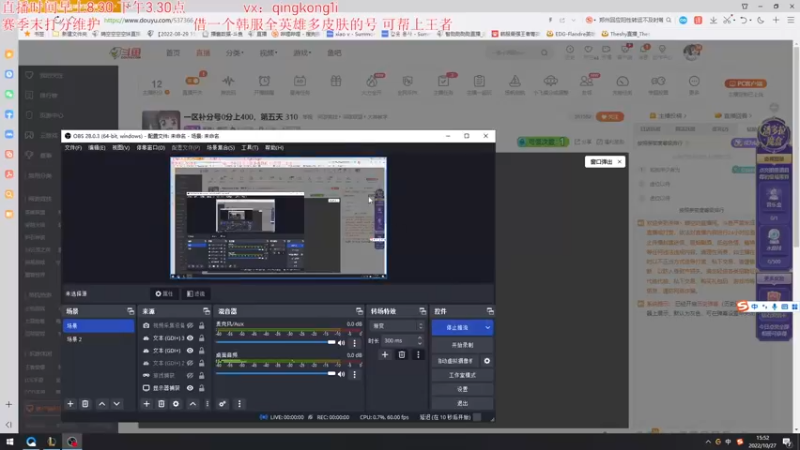800x450 pixels.
Task: Open the 场景集合(S) menu
Action: [220, 147]
